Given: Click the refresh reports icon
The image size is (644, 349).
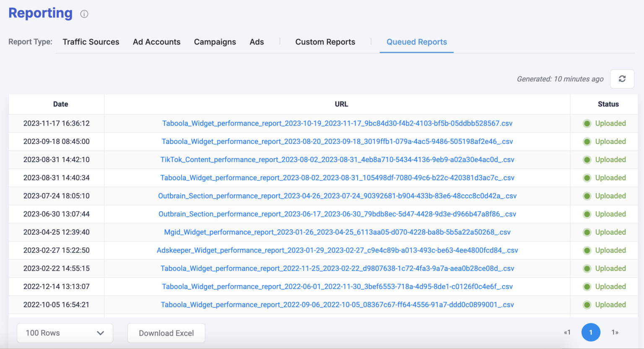Looking at the screenshot, I should tap(622, 79).
